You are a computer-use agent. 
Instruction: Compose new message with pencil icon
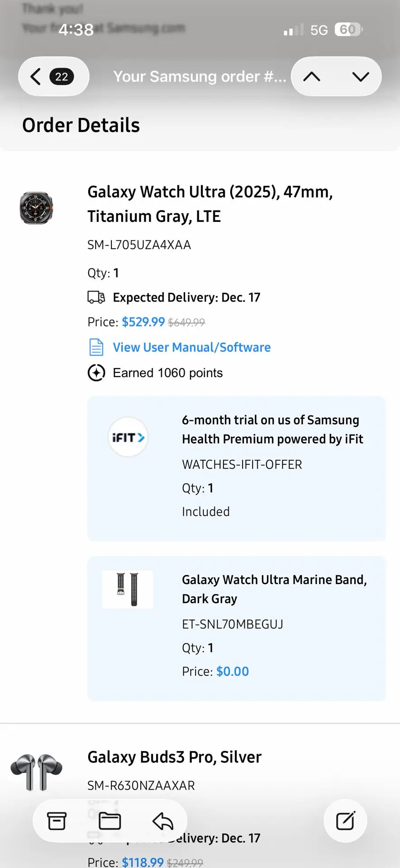(x=345, y=821)
